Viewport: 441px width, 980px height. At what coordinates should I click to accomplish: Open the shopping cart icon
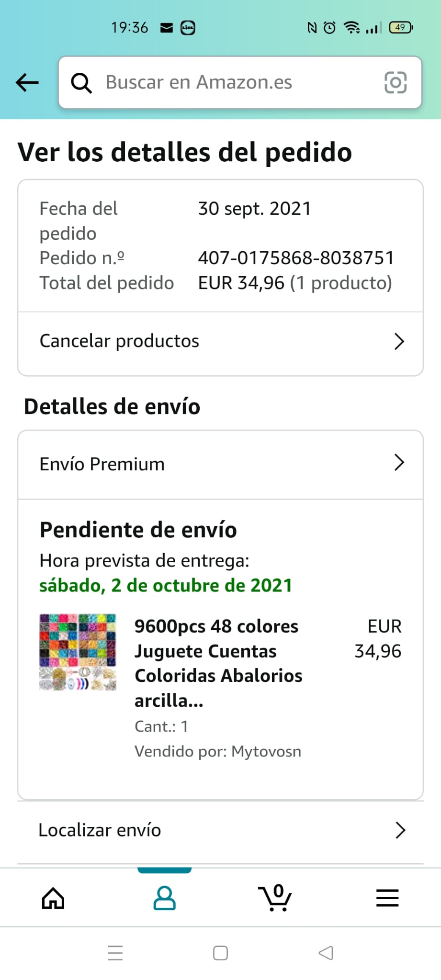pyautogui.click(x=275, y=898)
